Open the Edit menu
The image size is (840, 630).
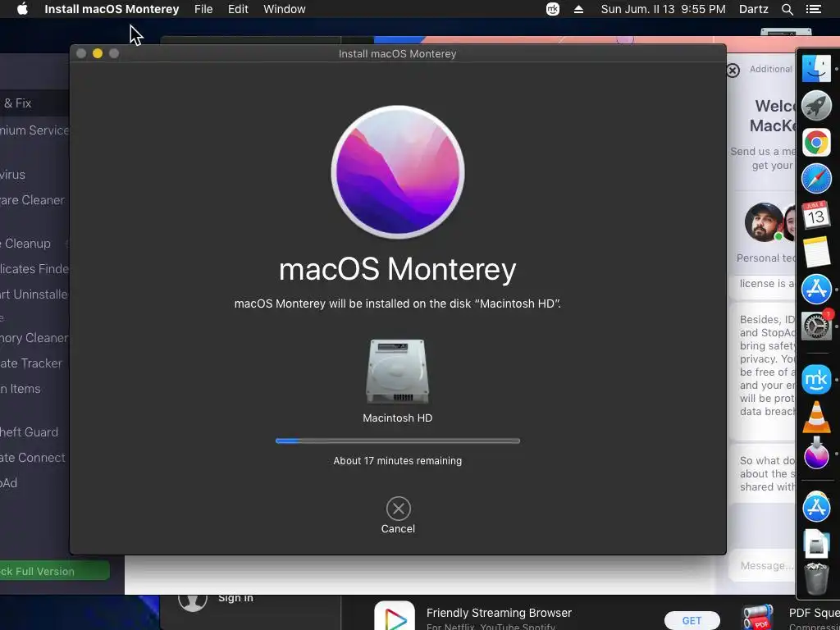(x=238, y=9)
